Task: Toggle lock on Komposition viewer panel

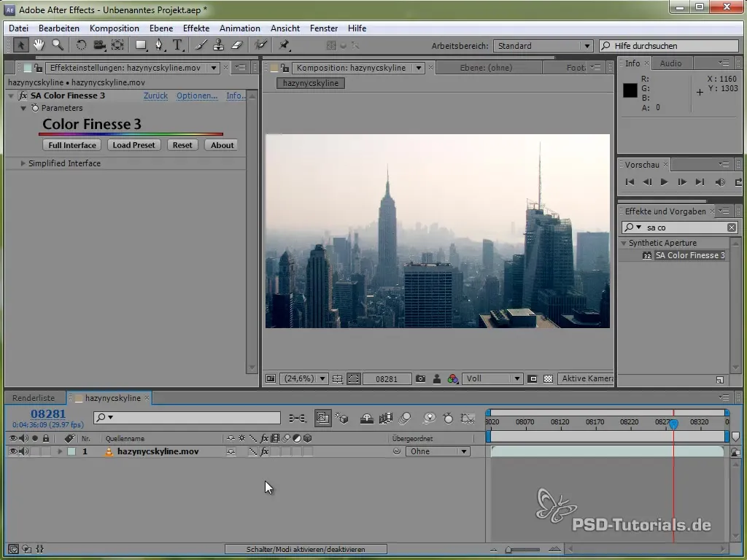Action: [285, 68]
